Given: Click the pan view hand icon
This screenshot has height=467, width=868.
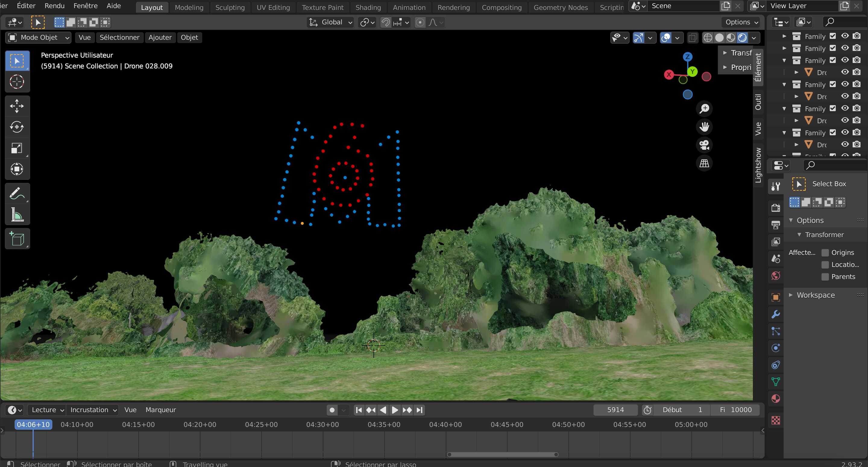Looking at the screenshot, I should tap(704, 127).
